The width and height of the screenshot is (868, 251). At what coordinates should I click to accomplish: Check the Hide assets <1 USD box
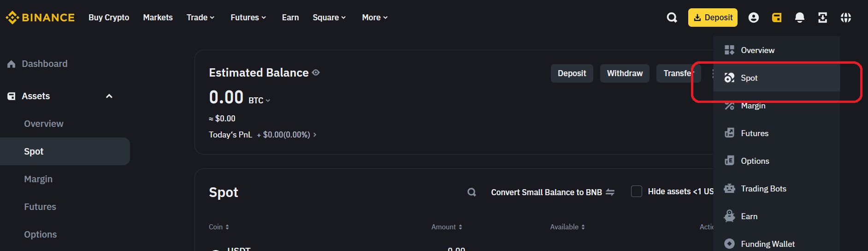click(637, 191)
